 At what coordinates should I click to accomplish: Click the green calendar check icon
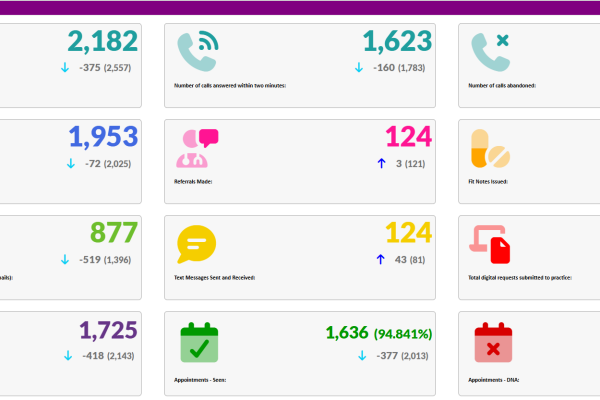tap(199, 342)
